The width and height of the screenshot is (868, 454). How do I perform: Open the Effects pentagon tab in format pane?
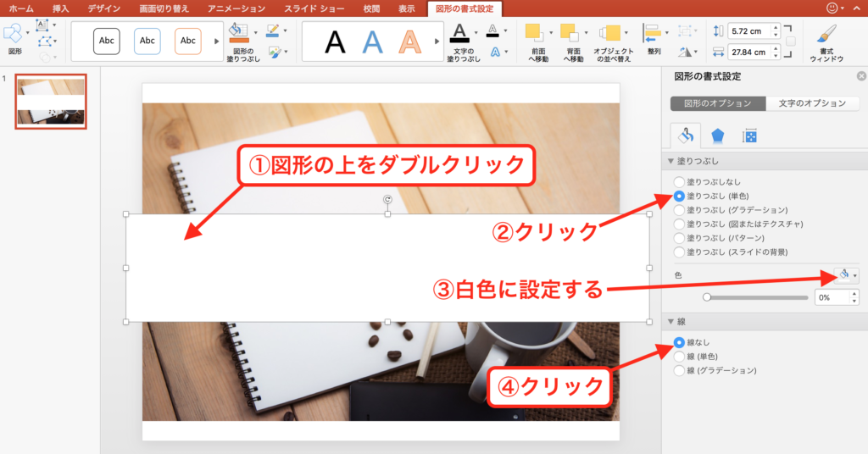click(716, 136)
